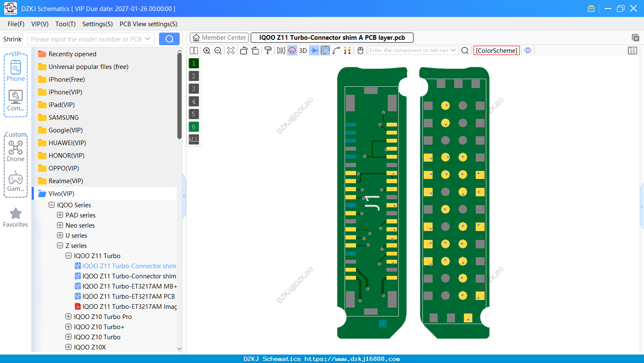The height and width of the screenshot is (363, 644).
Task: Go to Member Center
Action: pyautogui.click(x=219, y=38)
